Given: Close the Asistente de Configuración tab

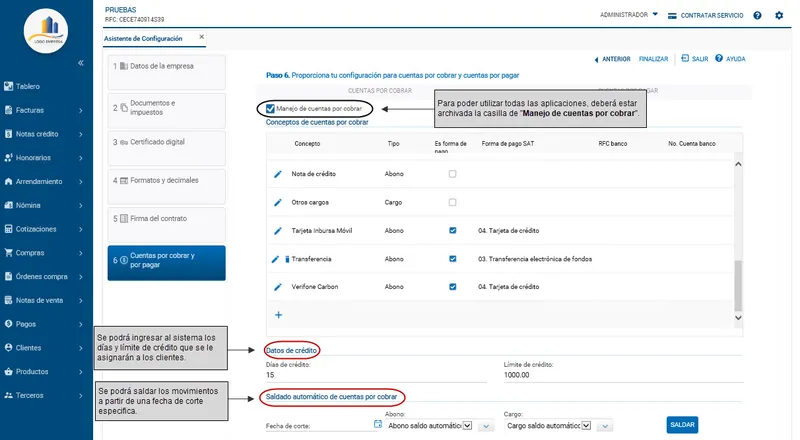Looking at the screenshot, I should 202,37.
